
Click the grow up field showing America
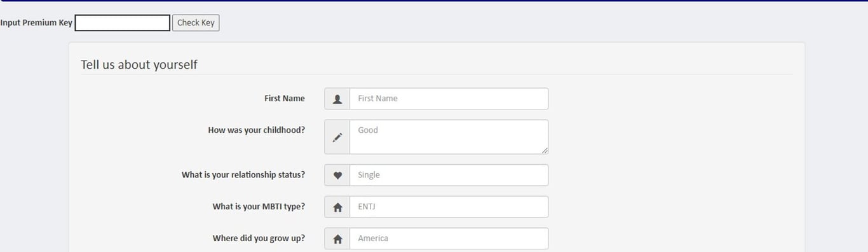(x=449, y=239)
